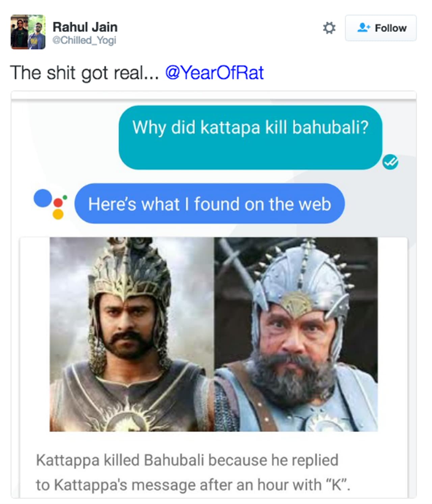Open the gear settings dropdown
The height and width of the screenshot is (504, 432).
329,28
